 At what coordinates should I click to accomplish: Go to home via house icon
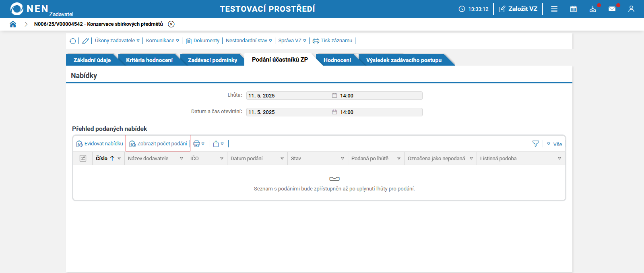pos(13,24)
